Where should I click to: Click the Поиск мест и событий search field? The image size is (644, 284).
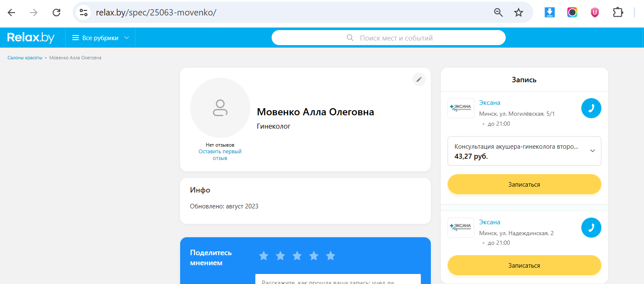click(388, 38)
